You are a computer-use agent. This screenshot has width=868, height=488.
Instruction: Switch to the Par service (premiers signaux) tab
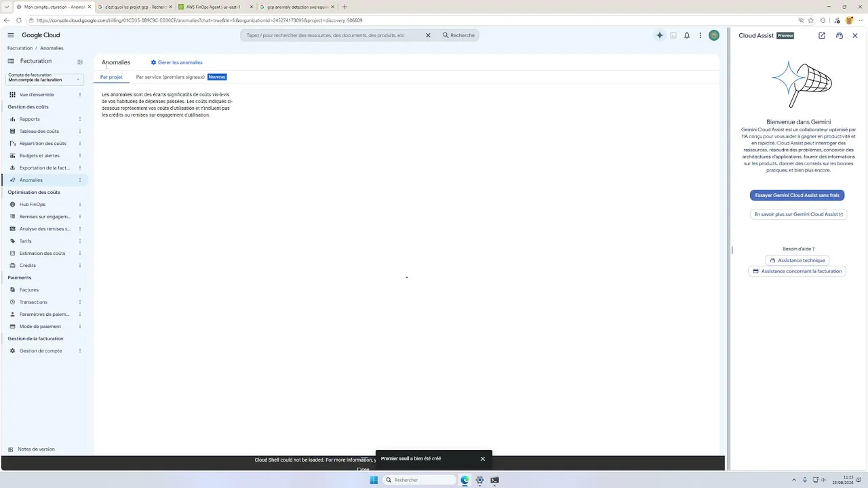tap(170, 77)
